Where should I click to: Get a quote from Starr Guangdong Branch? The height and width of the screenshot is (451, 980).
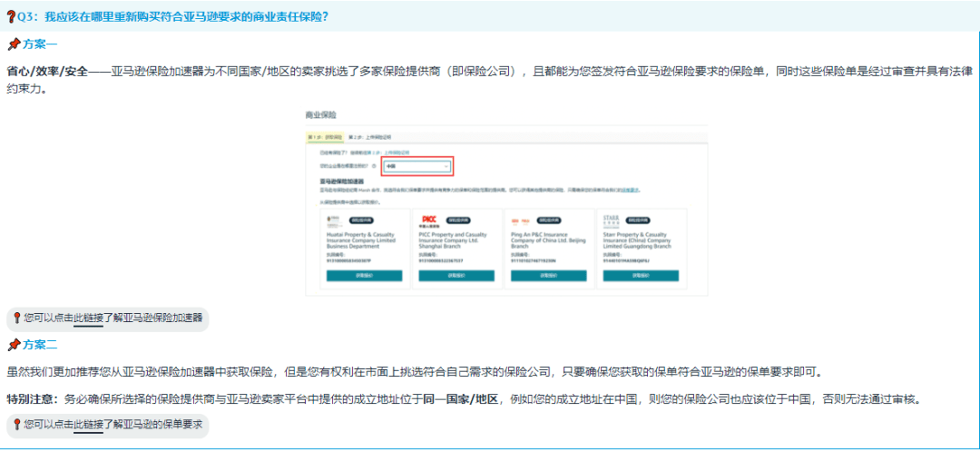(x=641, y=276)
